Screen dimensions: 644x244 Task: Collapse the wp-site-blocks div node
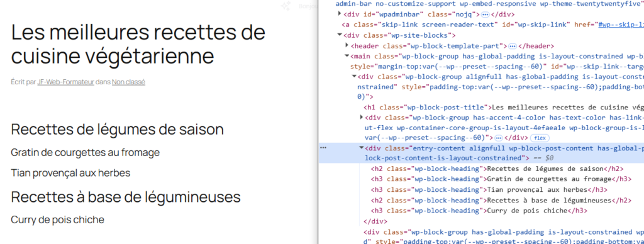coord(340,35)
